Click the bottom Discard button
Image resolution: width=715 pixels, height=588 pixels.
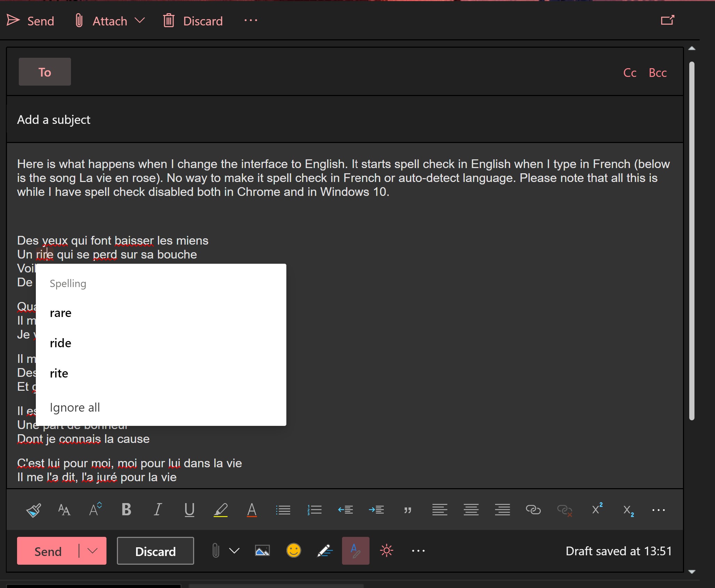(x=156, y=551)
